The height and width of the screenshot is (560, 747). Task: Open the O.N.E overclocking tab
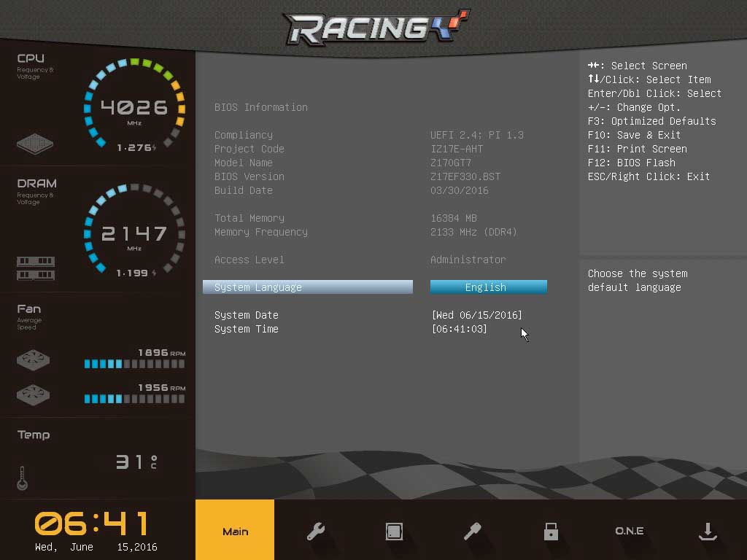coord(630,531)
